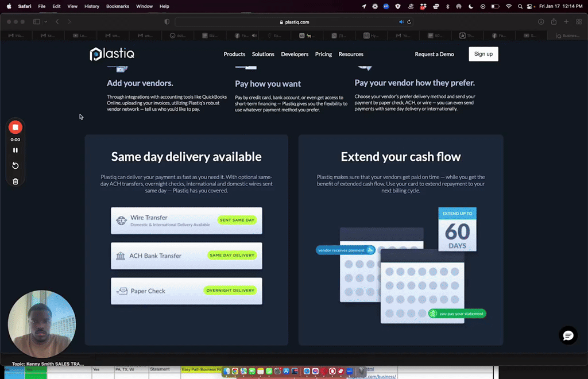Show the tab overview grid
Image resolution: width=588 pixels, height=379 pixels.
[x=579, y=22]
